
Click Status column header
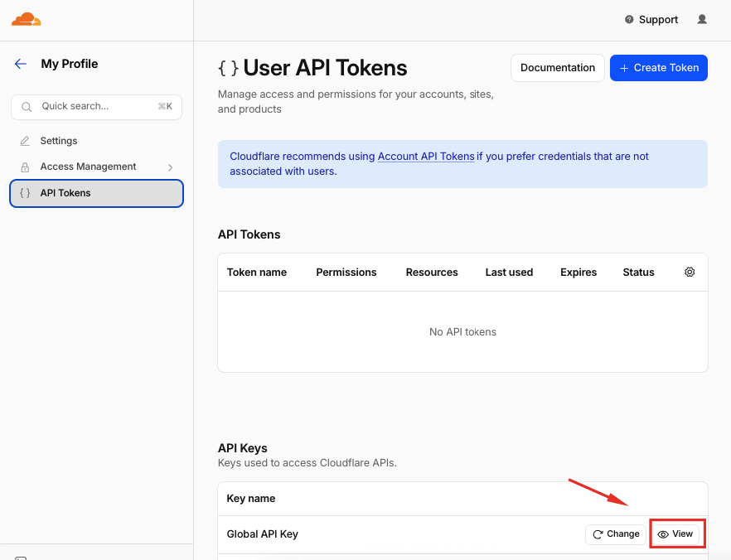[639, 273]
